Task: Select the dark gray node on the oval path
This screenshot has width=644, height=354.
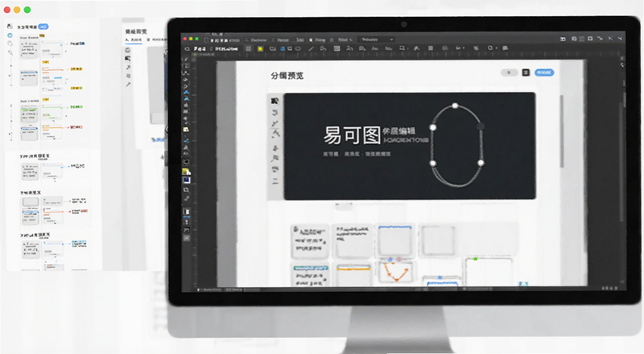Action: [x=481, y=126]
